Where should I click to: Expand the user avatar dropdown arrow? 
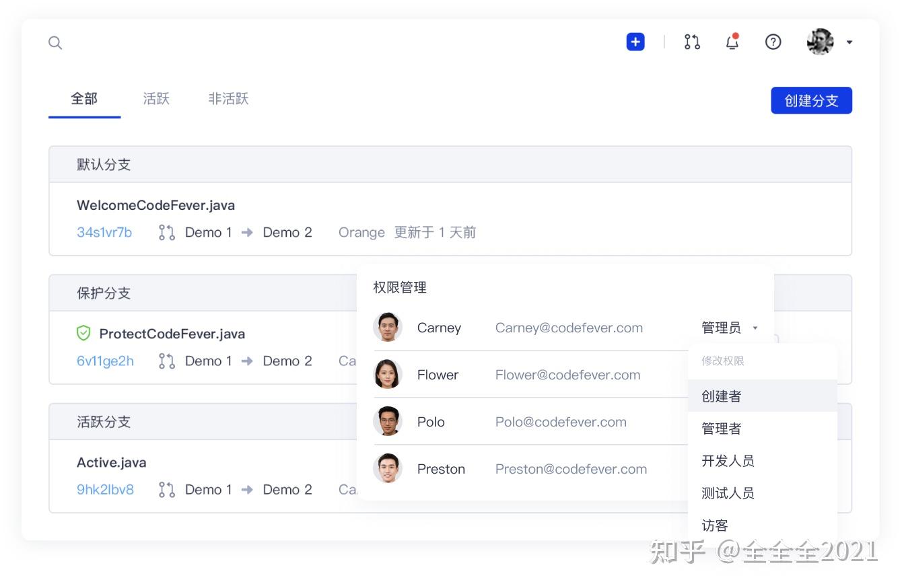point(849,42)
